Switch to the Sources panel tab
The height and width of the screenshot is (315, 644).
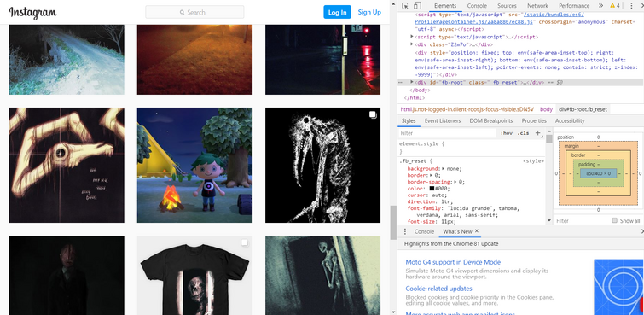tap(507, 6)
